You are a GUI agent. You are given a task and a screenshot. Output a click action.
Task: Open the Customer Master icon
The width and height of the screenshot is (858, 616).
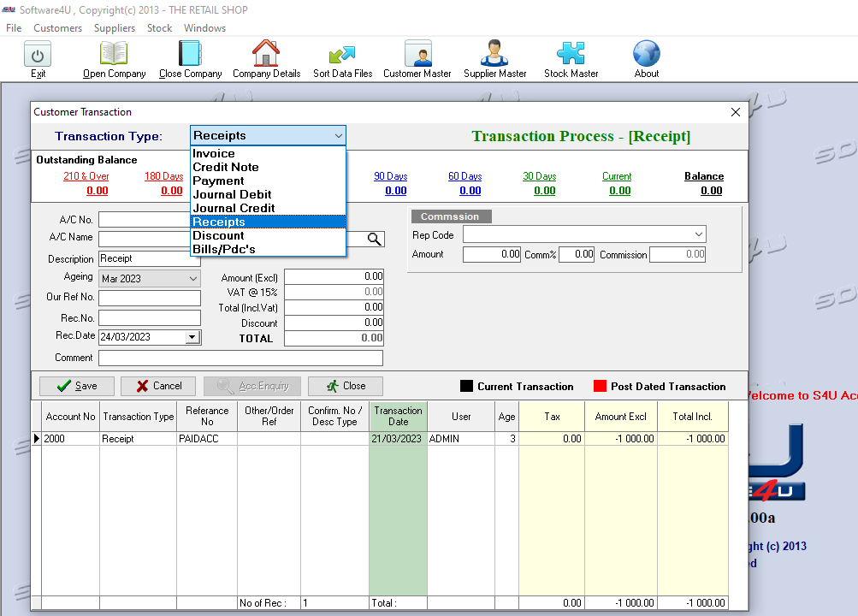[417, 55]
